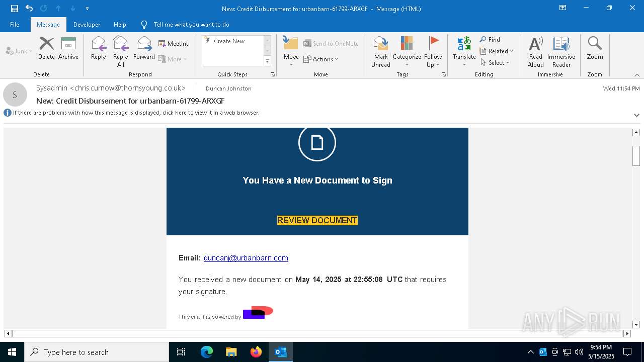The image size is (644, 362).
Task: Open the Zoom dialog
Action: 595,49
